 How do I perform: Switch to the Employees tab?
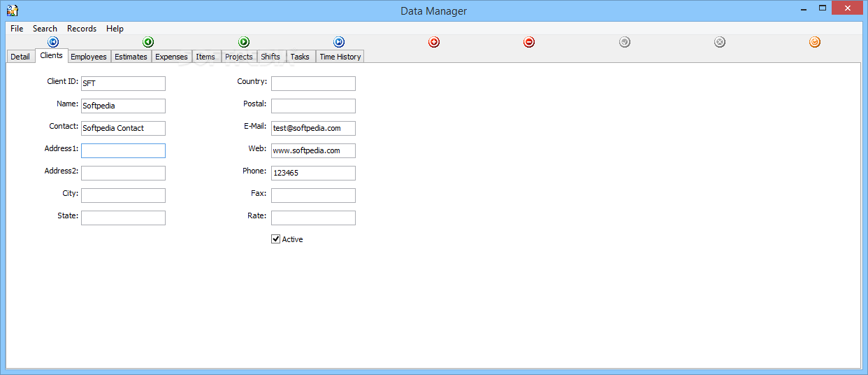(89, 57)
